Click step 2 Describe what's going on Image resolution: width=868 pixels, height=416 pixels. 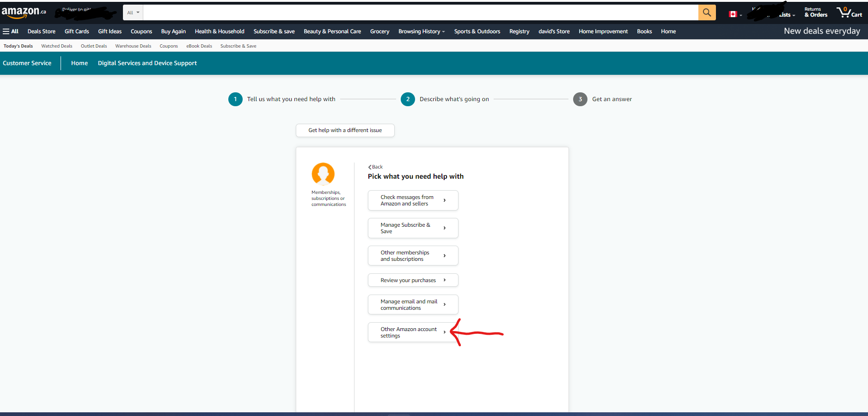(445, 99)
